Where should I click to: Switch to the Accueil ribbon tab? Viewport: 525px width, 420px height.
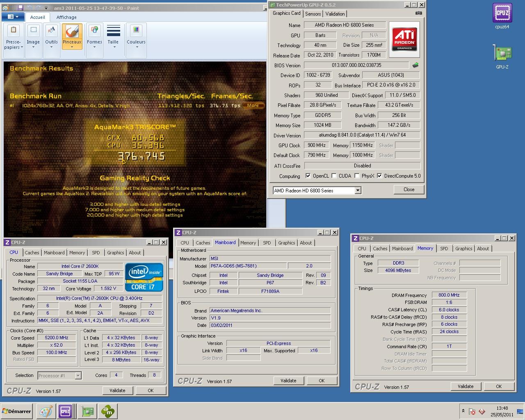pos(38,17)
